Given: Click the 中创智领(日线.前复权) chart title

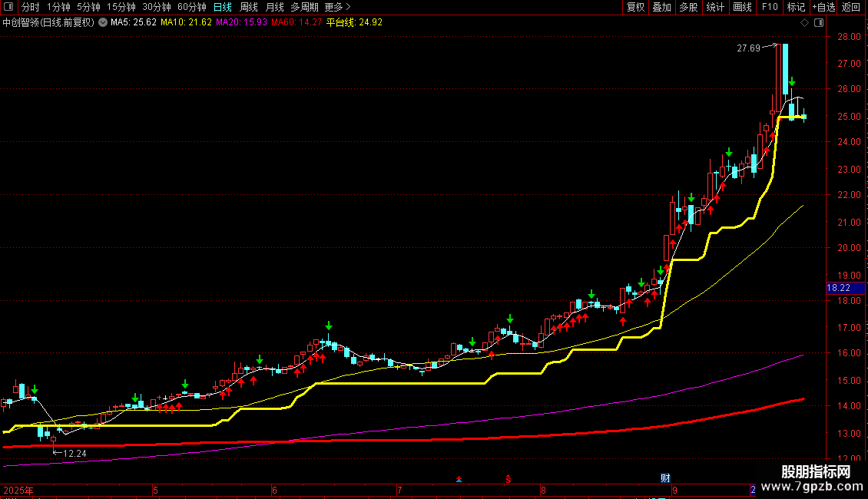Looking at the screenshot, I should [x=48, y=23].
